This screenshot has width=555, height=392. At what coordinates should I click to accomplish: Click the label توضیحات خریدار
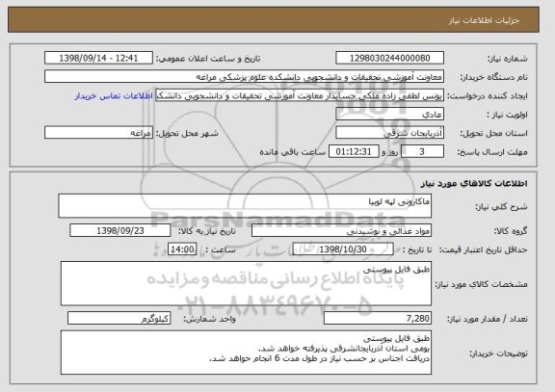pos(498,353)
